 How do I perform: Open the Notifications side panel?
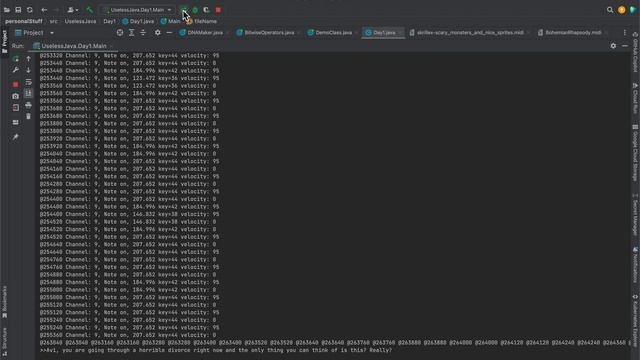[x=635, y=265]
